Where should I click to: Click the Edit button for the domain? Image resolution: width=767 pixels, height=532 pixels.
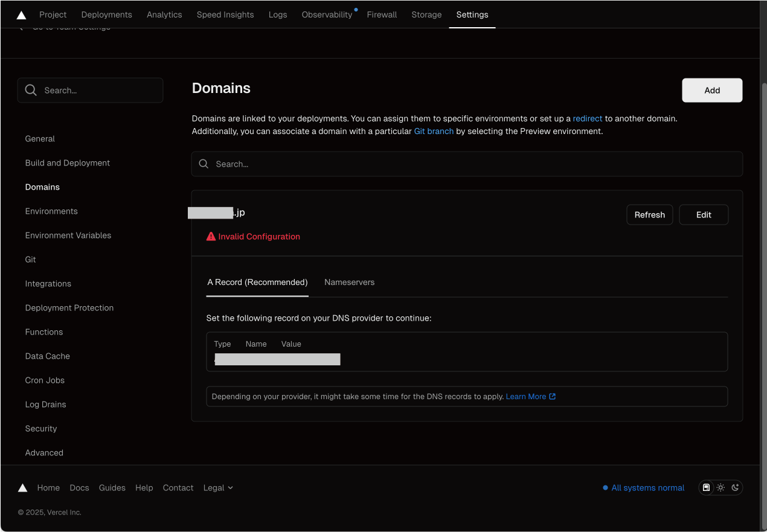click(704, 215)
